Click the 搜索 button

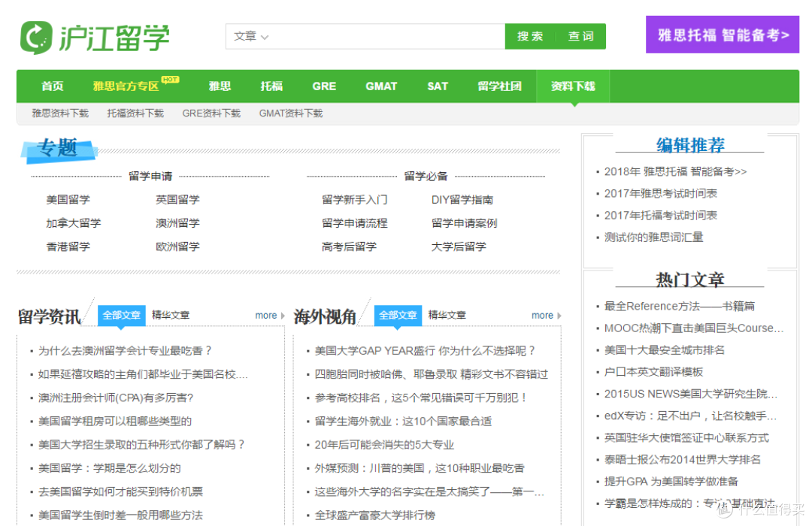(530, 36)
